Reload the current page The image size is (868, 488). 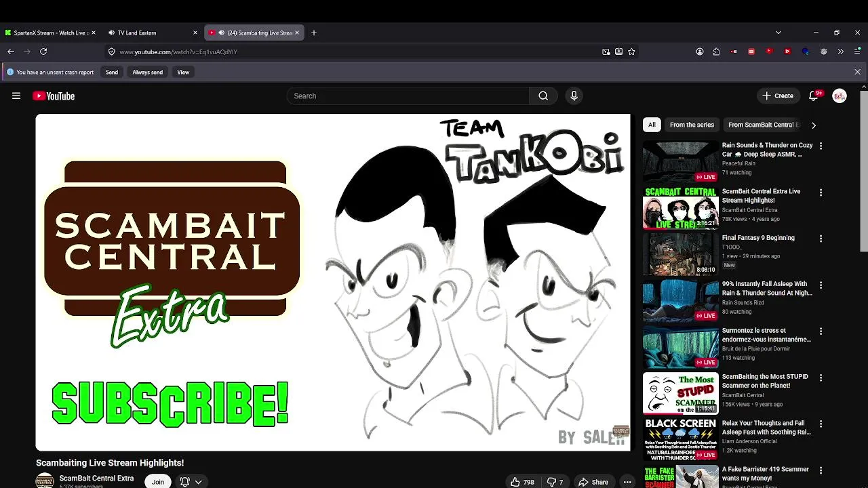(x=43, y=52)
